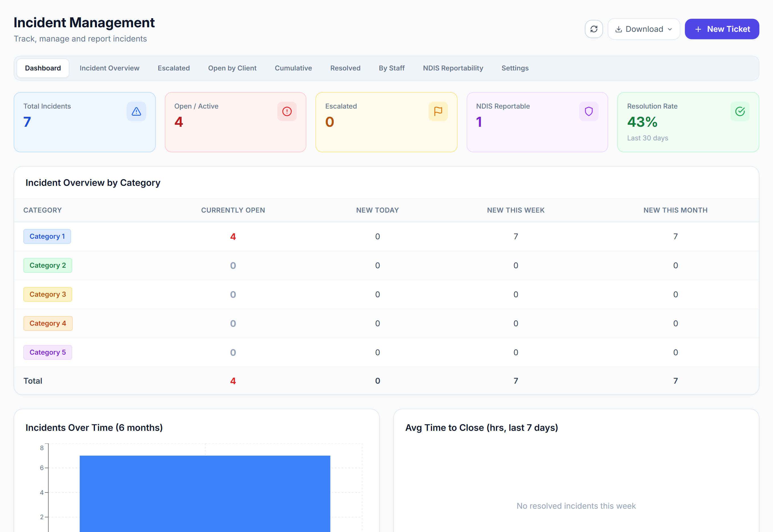Open the Open / Active summary card
The width and height of the screenshot is (773, 532).
tap(235, 122)
